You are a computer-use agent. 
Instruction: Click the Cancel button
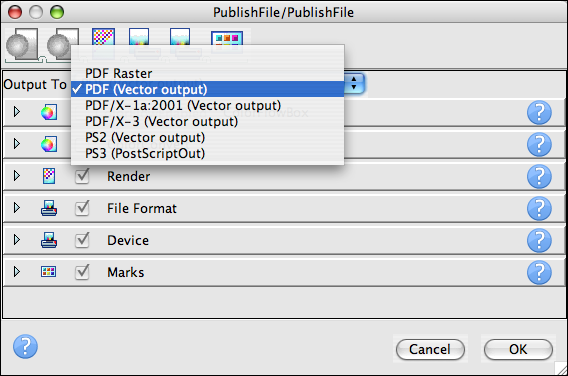click(430, 349)
